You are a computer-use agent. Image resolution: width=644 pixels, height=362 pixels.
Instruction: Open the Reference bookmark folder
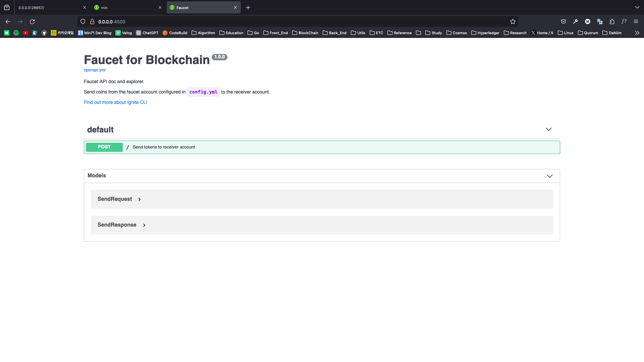[x=399, y=33]
